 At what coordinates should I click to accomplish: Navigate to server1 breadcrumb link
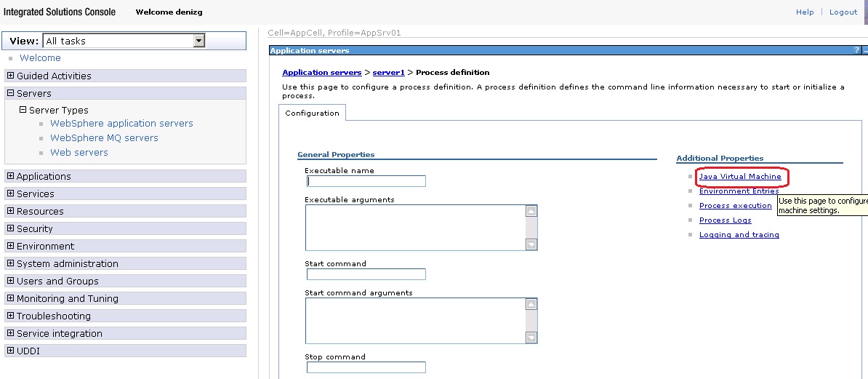pos(388,73)
